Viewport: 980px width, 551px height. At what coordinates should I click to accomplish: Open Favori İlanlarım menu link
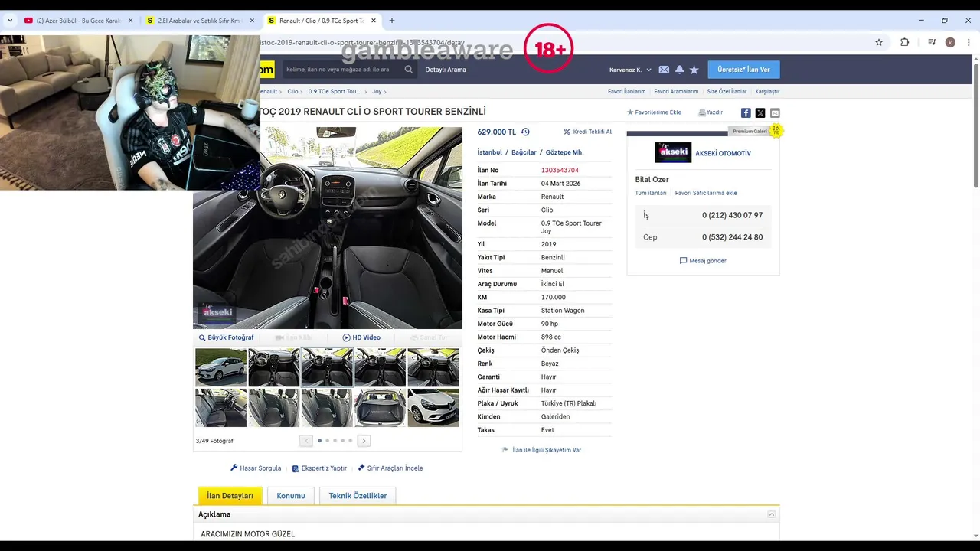click(626, 91)
